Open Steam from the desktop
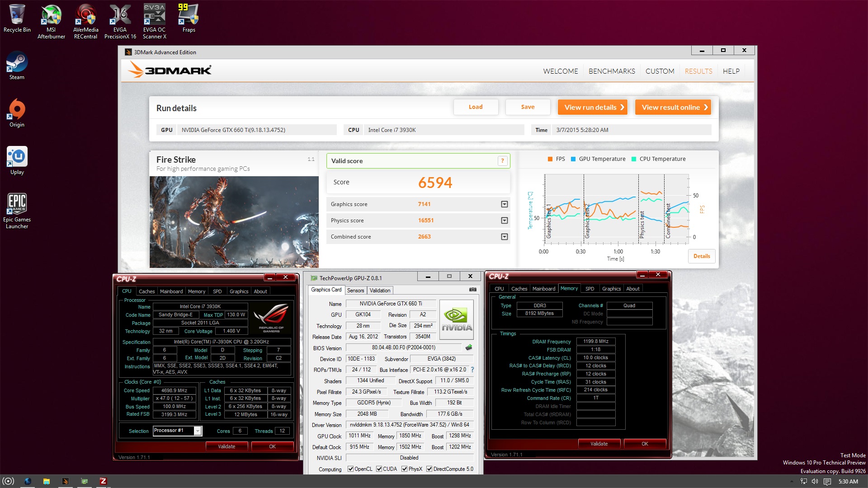The width and height of the screenshot is (868, 488). coord(17,66)
